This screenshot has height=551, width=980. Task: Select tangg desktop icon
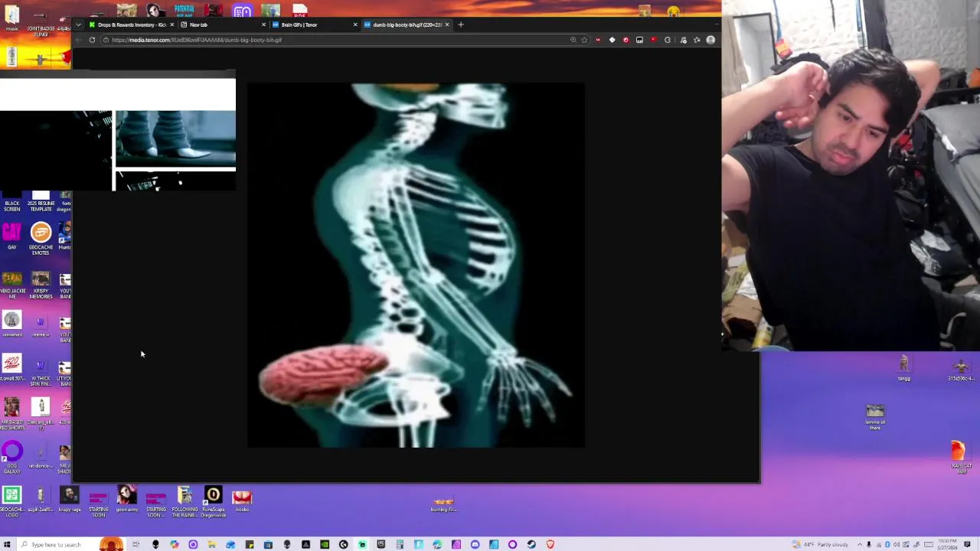click(904, 368)
